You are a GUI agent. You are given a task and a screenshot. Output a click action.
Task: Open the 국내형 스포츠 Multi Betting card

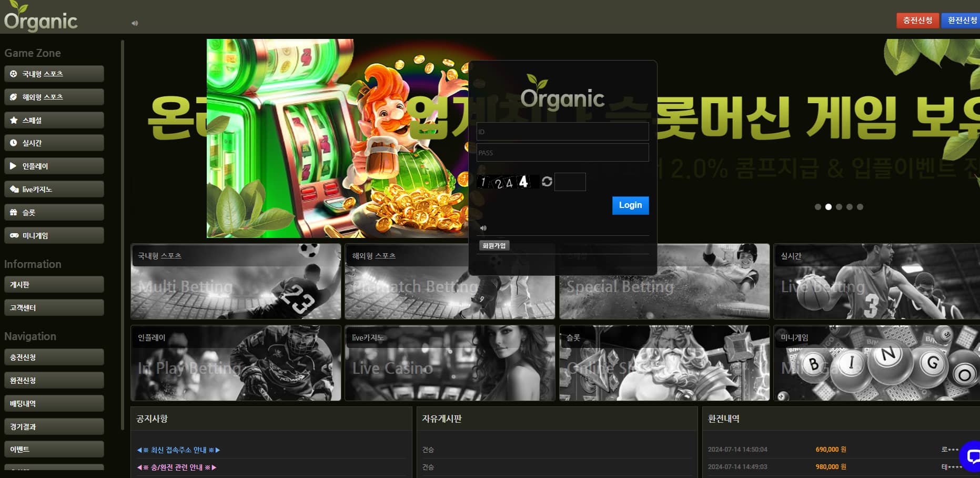click(236, 281)
